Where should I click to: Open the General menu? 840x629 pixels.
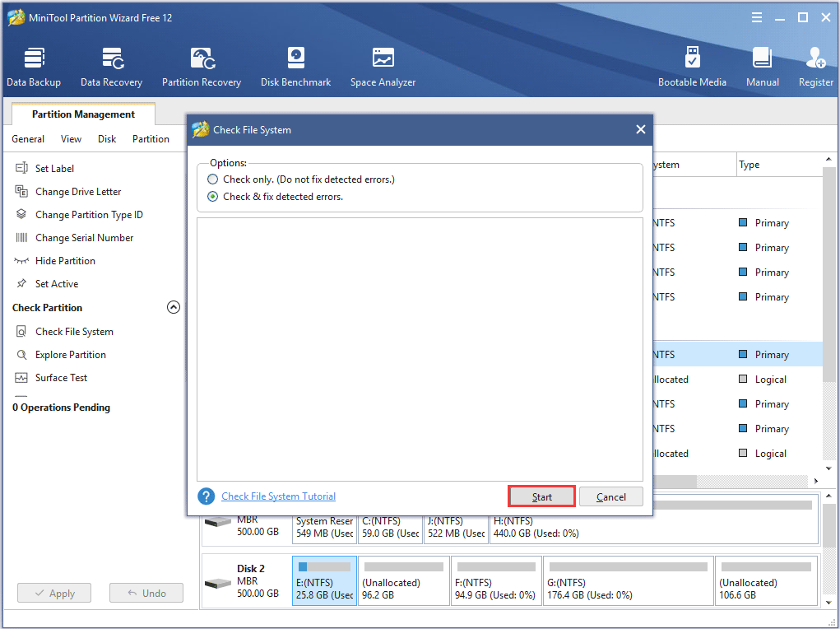click(28, 139)
